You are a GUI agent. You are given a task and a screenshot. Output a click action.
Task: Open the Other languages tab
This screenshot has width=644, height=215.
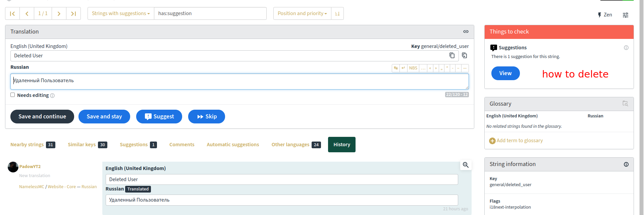[x=290, y=145]
